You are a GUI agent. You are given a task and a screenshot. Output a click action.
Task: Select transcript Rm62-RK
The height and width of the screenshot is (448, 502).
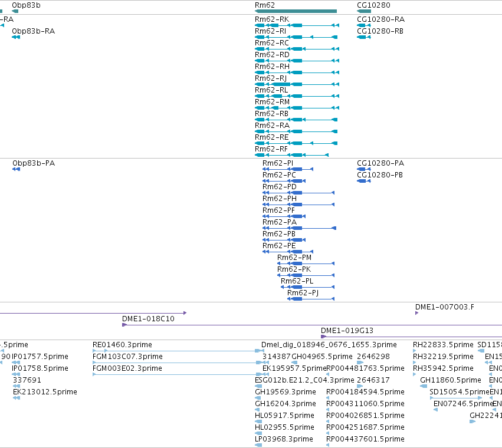(x=297, y=25)
